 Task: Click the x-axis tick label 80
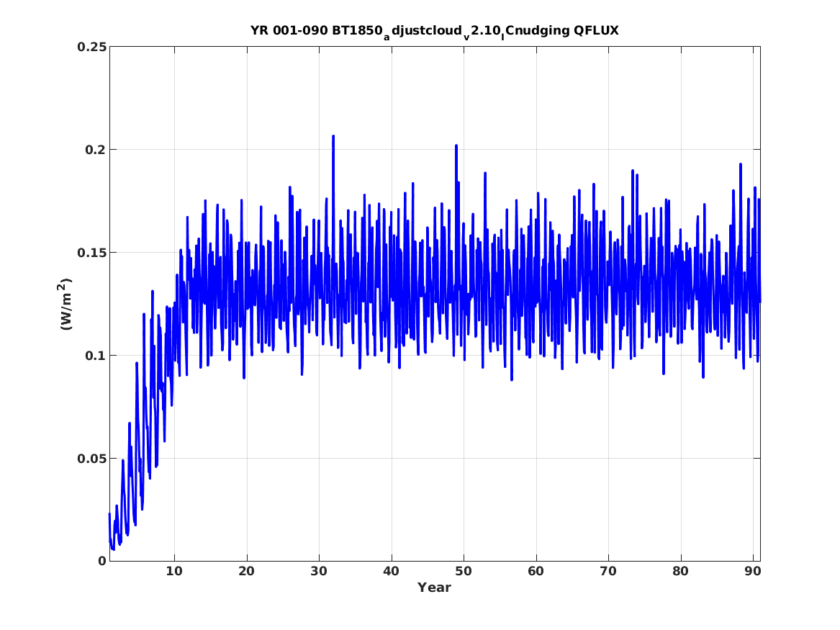[x=680, y=571]
